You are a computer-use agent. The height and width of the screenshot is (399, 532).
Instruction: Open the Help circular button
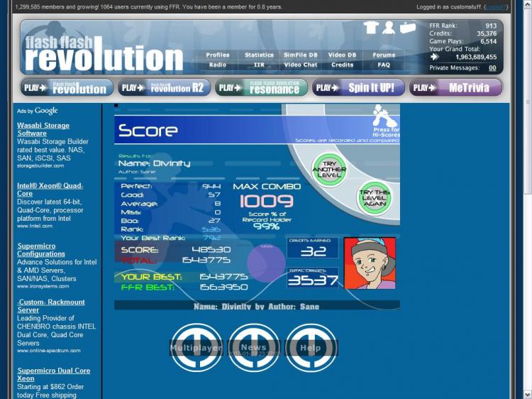click(311, 348)
